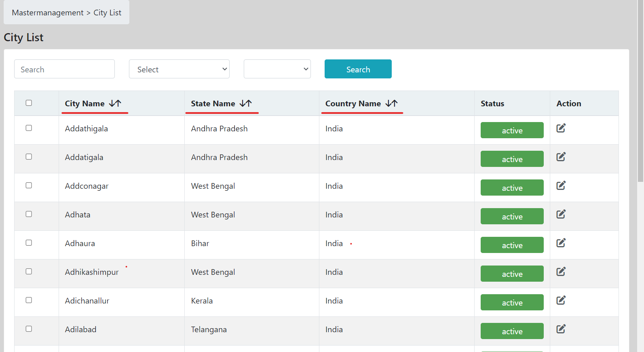Click city name Addatigala
This screenshot has height=352, width=644.
click(84, 157)
